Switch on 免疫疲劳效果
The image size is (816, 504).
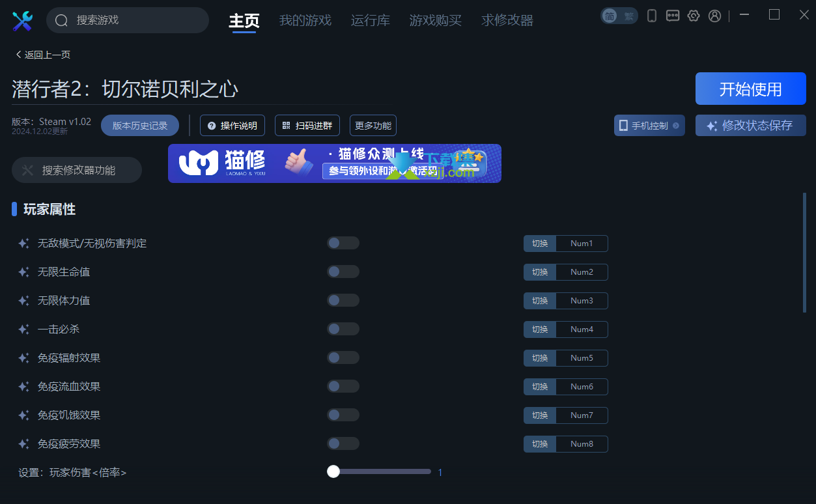(343, 443)
